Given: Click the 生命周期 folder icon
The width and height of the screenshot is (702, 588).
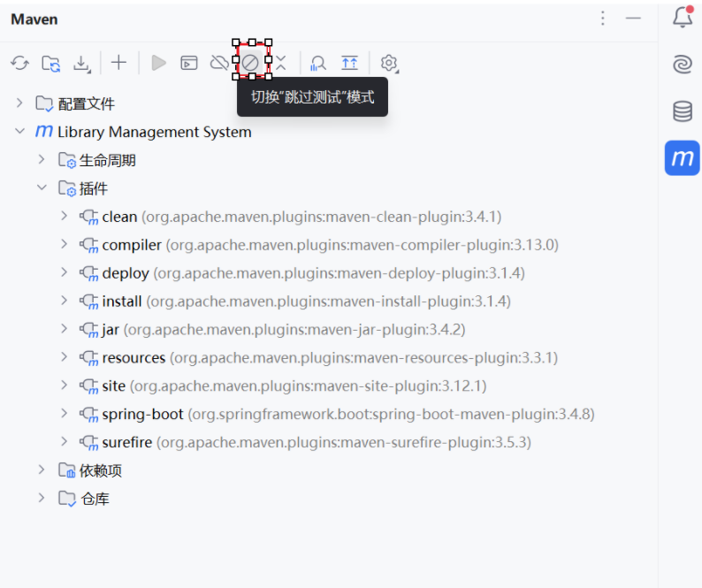Looking at the screenshot, I should pyautogui.click(x=67, y=160).
